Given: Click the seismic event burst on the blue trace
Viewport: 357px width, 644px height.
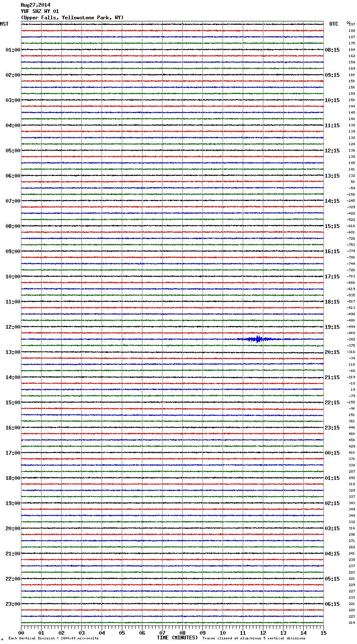Looking at the screenshot, I should point(258,339).
